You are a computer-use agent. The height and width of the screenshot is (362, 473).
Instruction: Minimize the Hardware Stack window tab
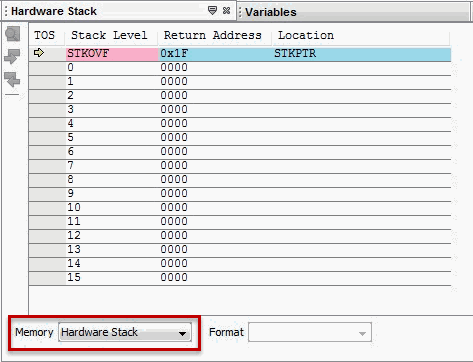tap(212, 10)
